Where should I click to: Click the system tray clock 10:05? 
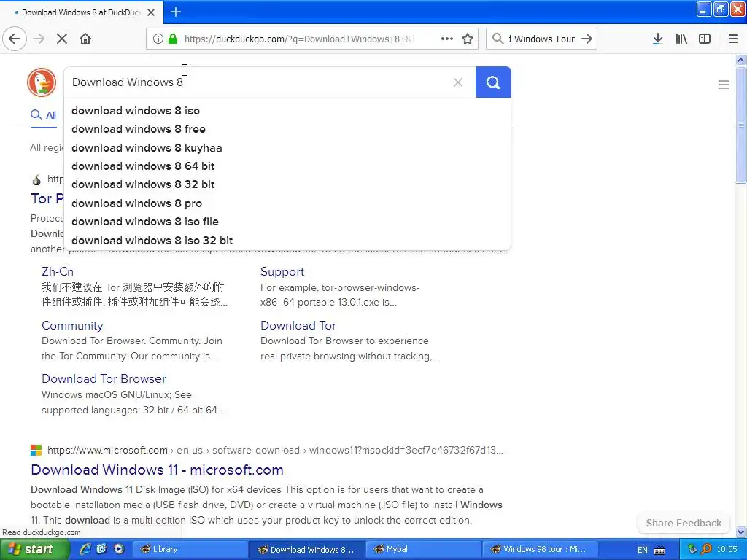(727, 549)
